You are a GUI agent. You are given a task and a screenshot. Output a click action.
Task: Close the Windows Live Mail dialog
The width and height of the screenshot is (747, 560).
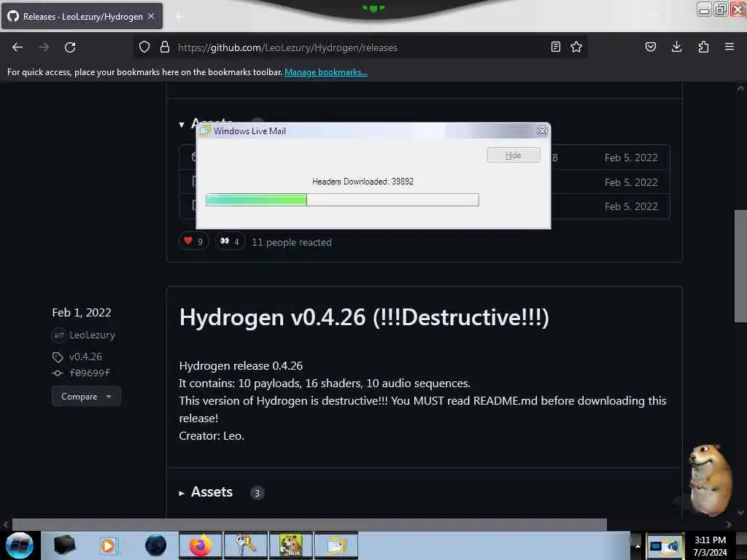point(542,131)
